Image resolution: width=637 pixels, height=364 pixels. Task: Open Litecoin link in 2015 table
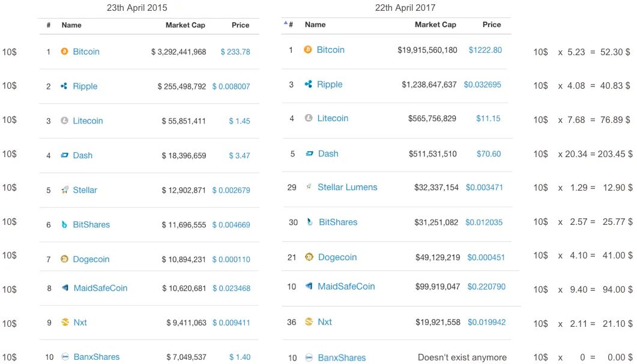88,121
